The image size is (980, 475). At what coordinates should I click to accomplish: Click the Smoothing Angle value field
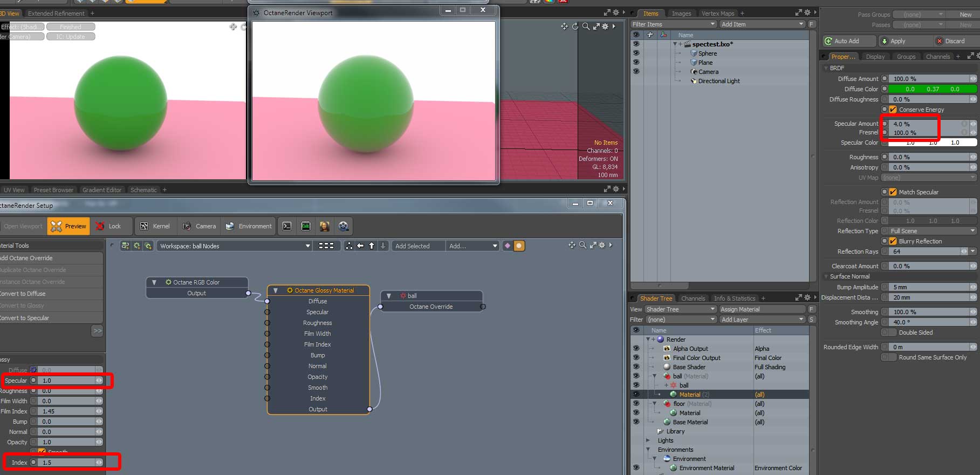(929, 322)
